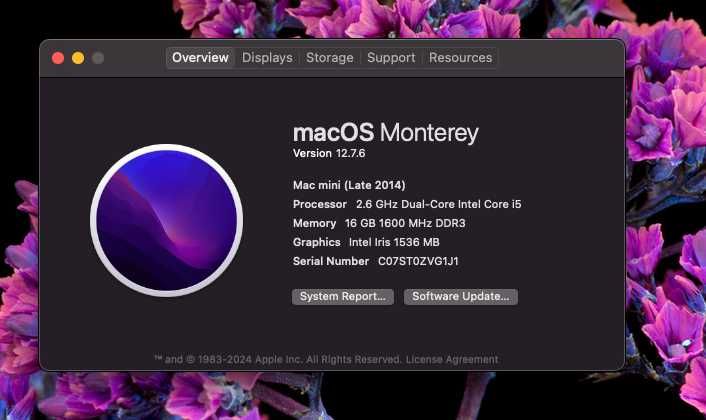
Task: Select the Overview tab
Action: [200, 58]
